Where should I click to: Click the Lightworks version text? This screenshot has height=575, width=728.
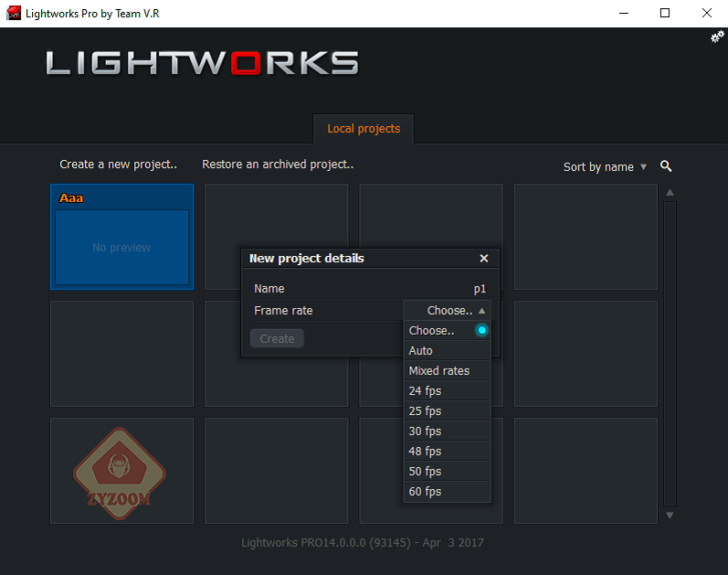pyautogui.click(x=363, y=543)
